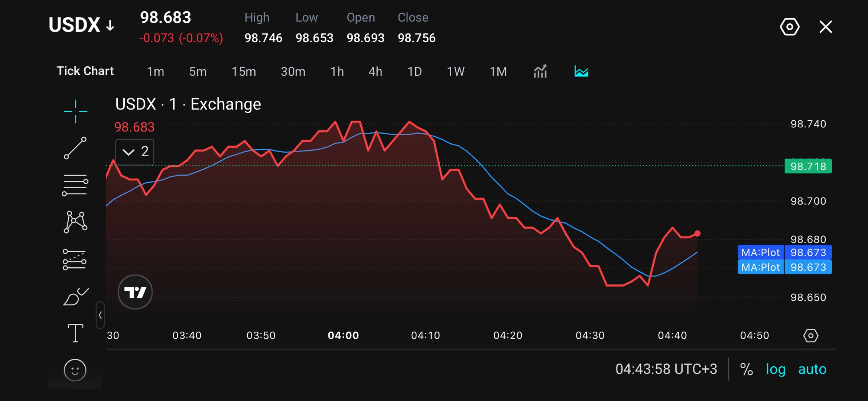The width and height of the screenshot is (868, 401).
Task: Open time axis settings hexagon icon
Action: (x=811, y=336)
